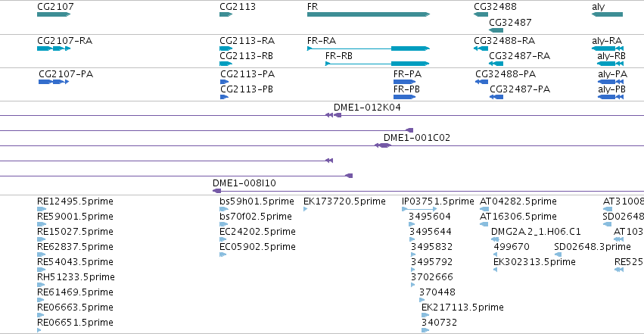Open the aly-PA protein feature
The image size is (644, 334).
point(610,82)
